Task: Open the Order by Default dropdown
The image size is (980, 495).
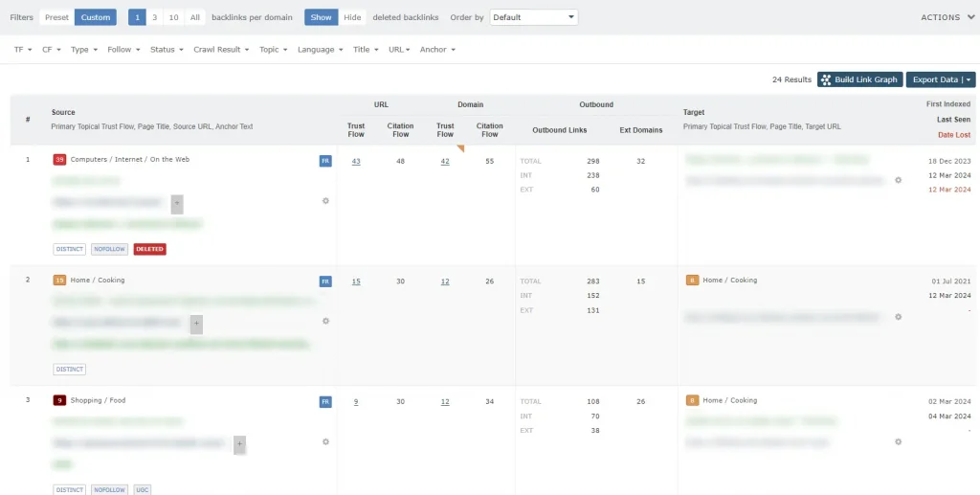Action: [x=534, y=17]
